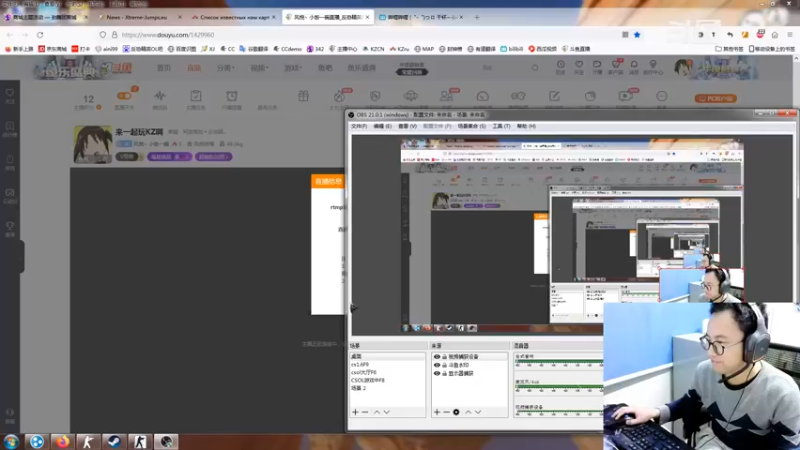Hide the second source with its eye icon
Viewport: 800px width, 450px height.
point(437,365)
